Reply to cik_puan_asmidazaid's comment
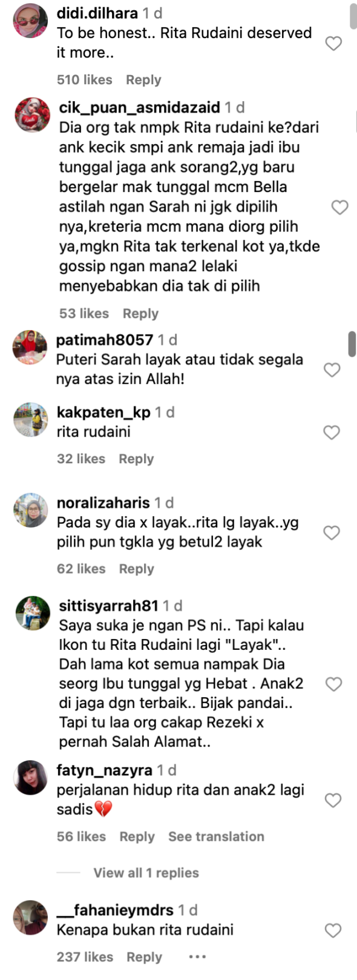This screenshot has width=357, height=980. coord(140,314)
